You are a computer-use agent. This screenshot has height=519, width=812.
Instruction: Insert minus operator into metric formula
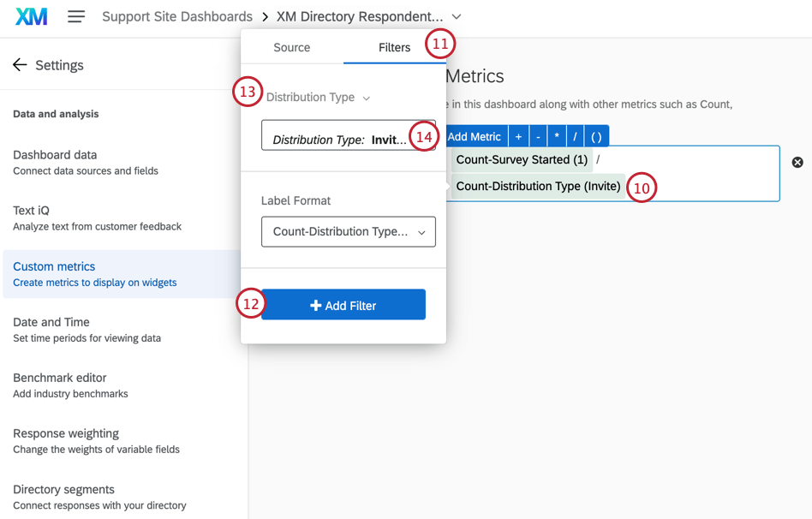538,137
